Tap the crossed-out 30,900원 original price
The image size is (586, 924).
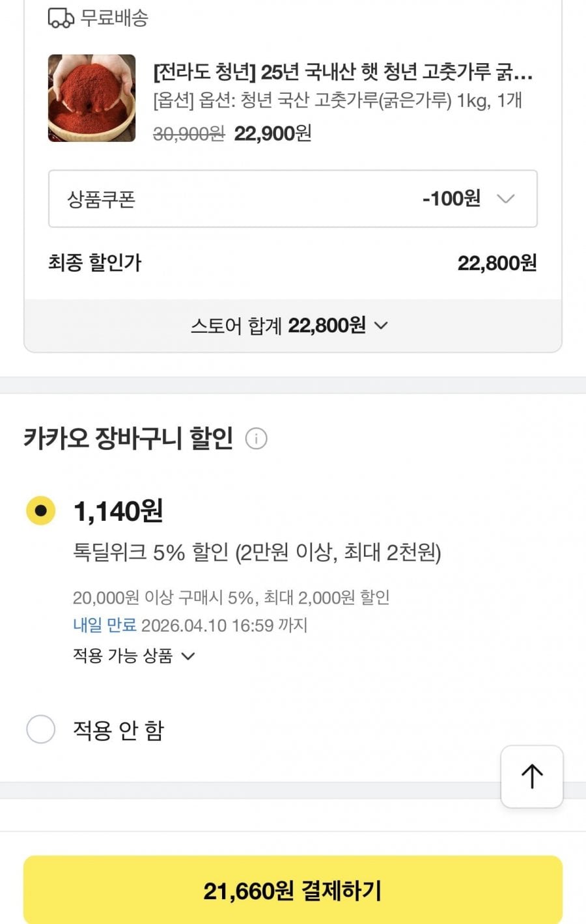pos(189,134)
